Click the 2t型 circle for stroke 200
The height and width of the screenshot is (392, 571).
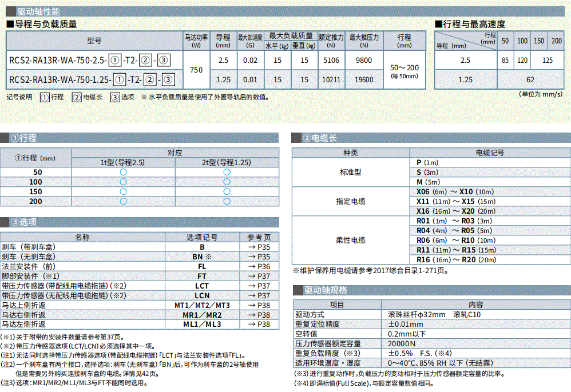[227, 201]
